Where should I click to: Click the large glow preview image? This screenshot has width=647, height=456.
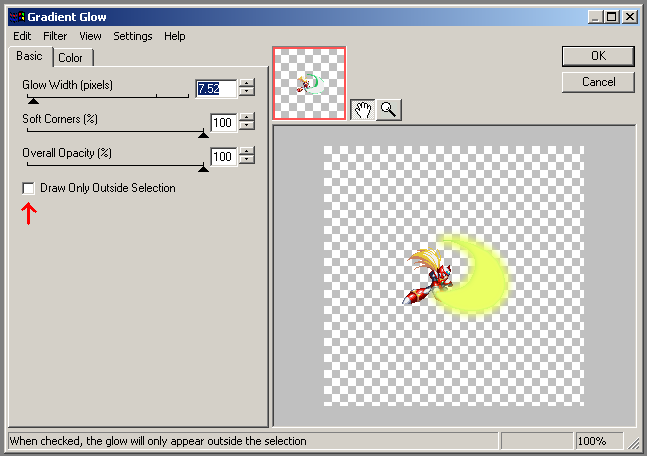[454, 276]
